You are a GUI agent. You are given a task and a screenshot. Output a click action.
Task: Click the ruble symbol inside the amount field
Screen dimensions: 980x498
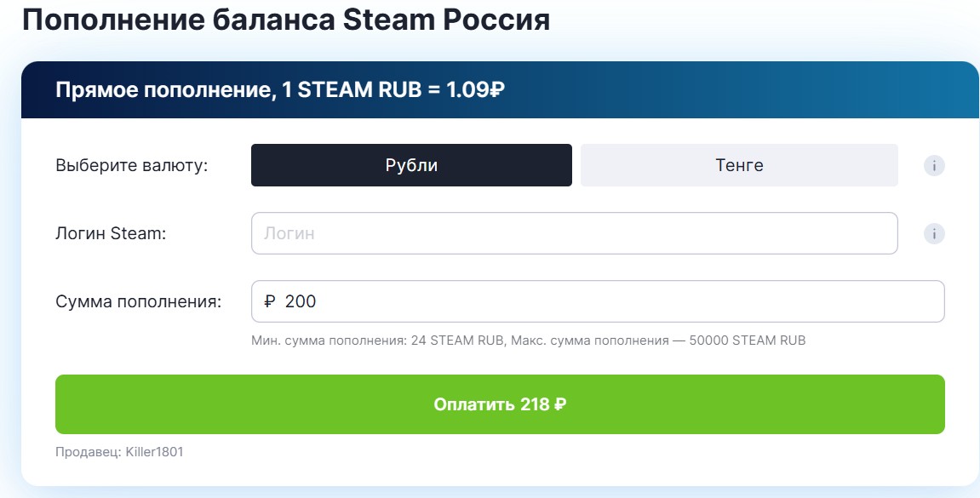267,301
